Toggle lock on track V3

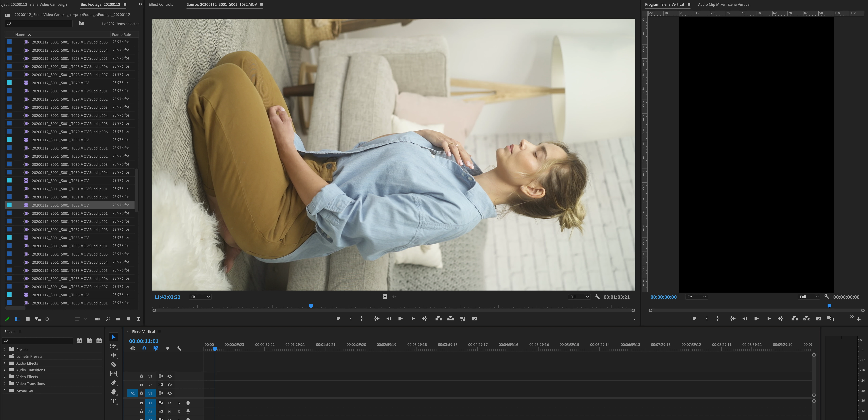click(x=141, y=376)
